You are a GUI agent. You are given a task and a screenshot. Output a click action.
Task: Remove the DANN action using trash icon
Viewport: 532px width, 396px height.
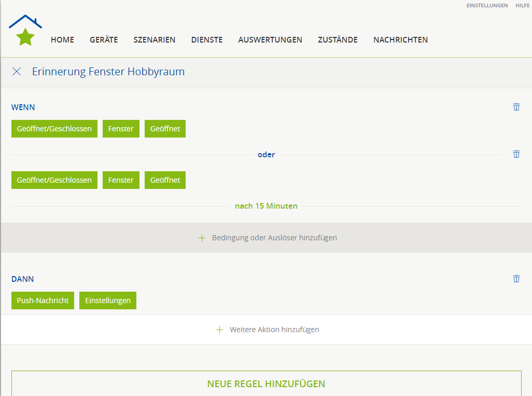(516, 279)
